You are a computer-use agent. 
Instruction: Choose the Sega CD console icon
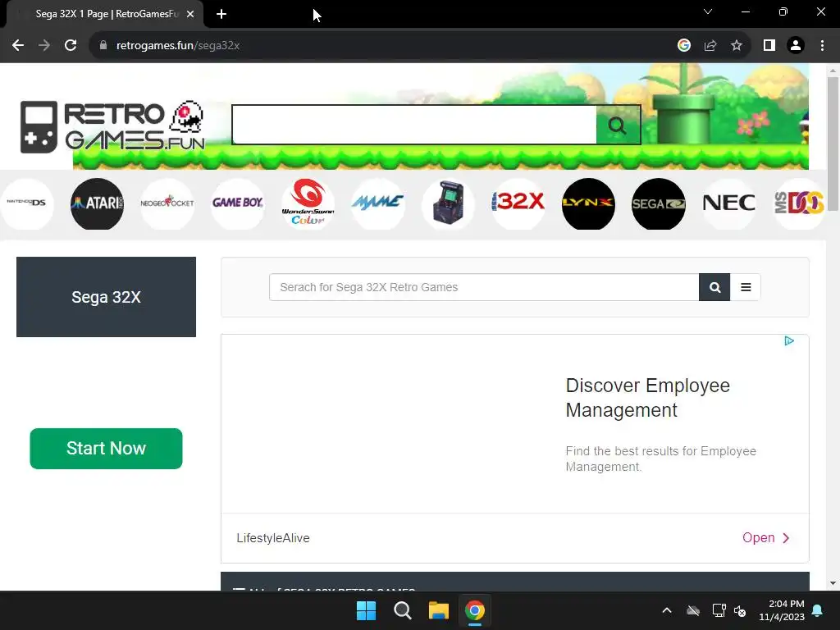click(659, 204)
